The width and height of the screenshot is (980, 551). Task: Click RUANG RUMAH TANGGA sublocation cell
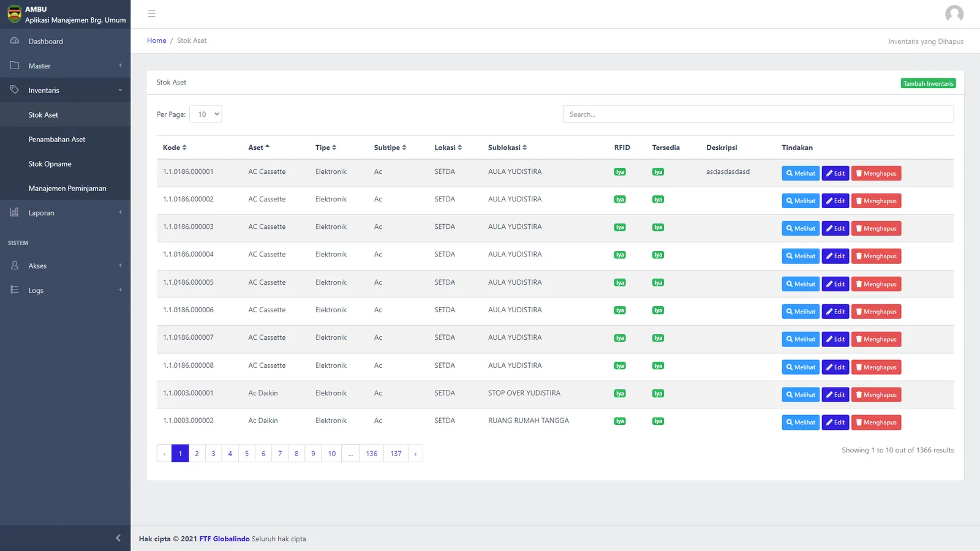pos(529,421)
